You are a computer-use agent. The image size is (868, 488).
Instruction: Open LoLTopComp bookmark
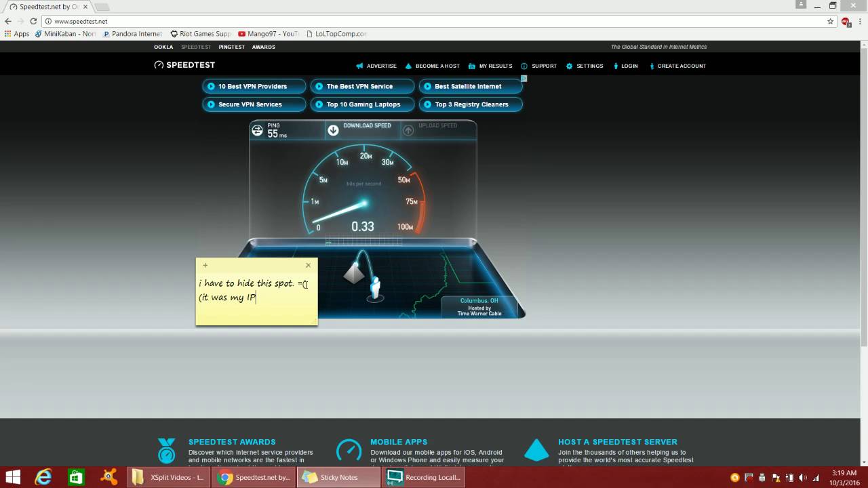(x=336, y=33)
